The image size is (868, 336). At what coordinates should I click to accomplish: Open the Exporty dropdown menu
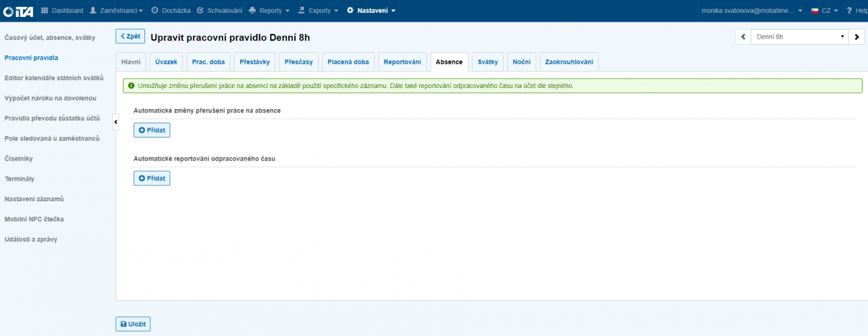coord(318,11)
